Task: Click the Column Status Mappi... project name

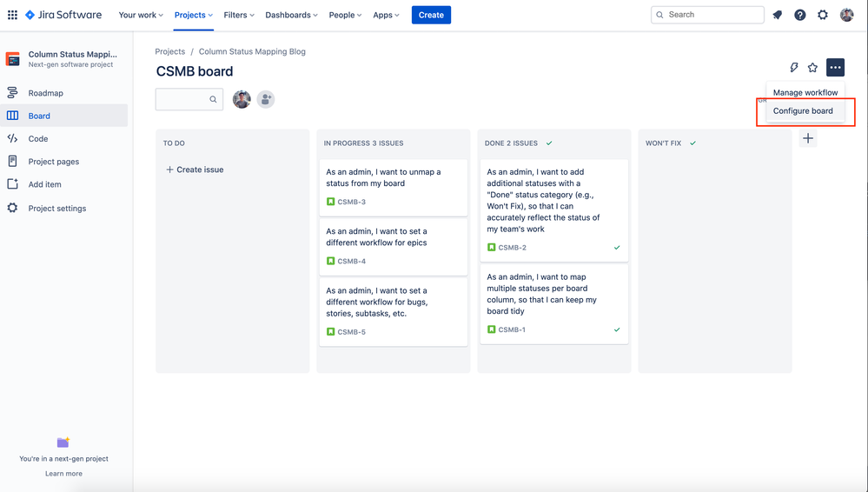Action: pos(72,54)
